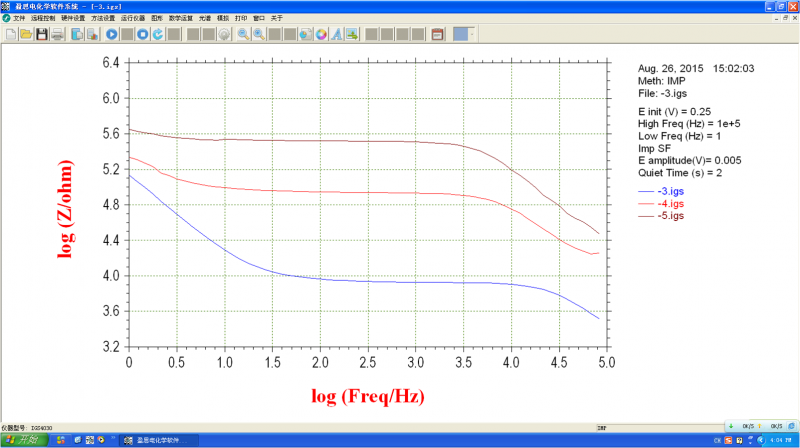Start the experiment with the blue play button
Viewport: 800px width, 448px height.
tap(112, 34)
